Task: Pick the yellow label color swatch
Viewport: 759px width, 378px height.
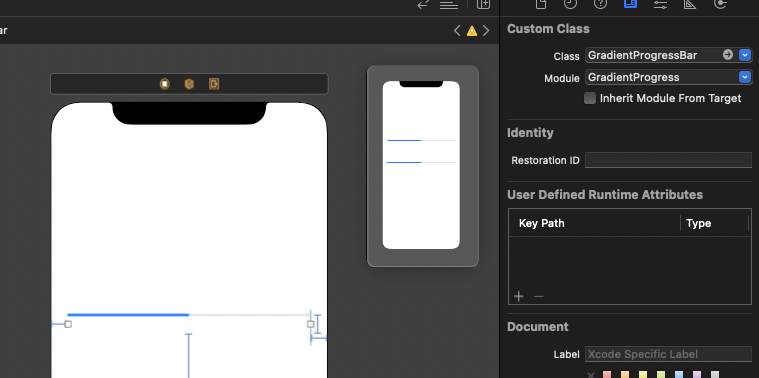Action: (643, 375)
